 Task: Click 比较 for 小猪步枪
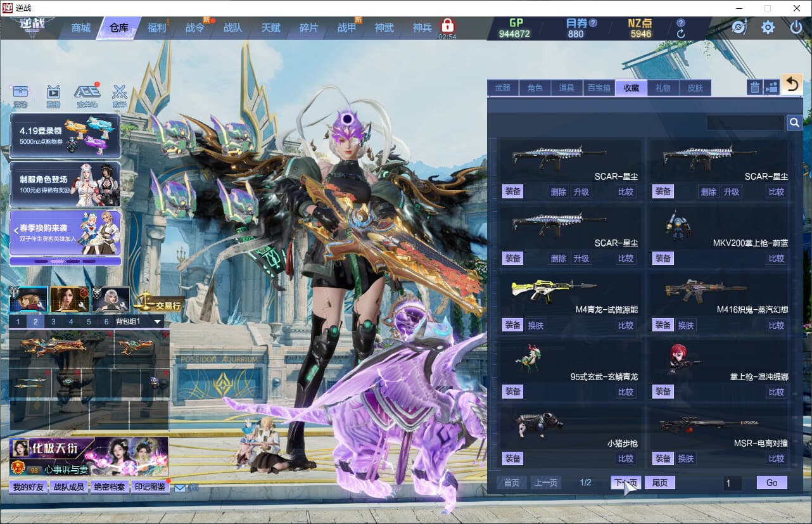[626, 458]
